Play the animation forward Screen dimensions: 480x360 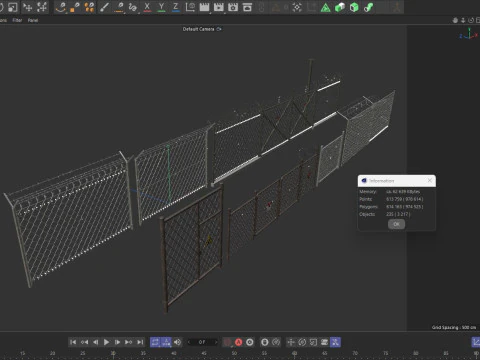pyautogui.click(x=106, y=342)
